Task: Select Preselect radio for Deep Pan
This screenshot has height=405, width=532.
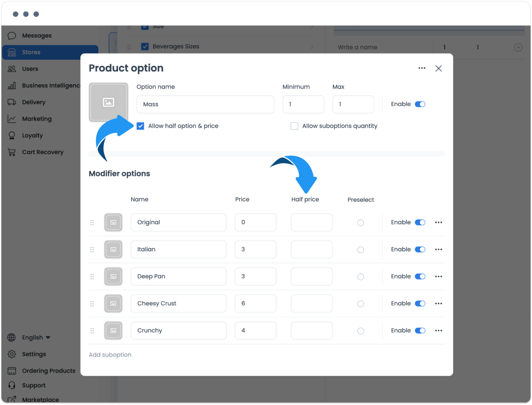Action: tap(361, 276)
